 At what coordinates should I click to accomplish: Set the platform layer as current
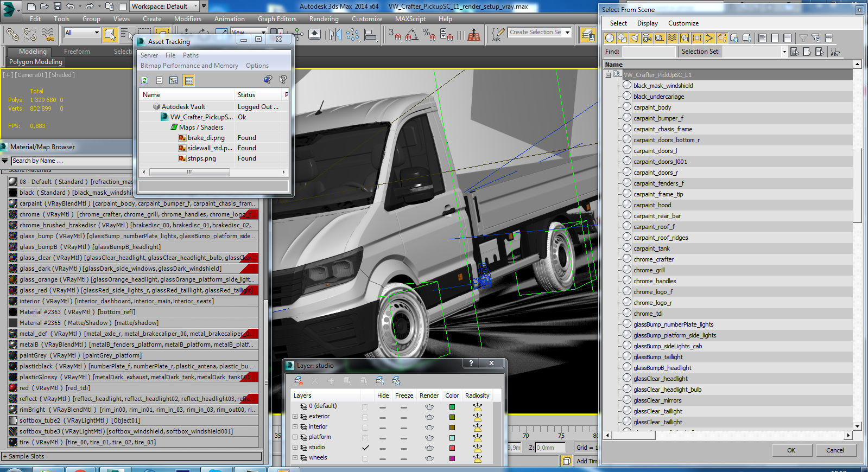pyautogui.click(x=365, y=437)
